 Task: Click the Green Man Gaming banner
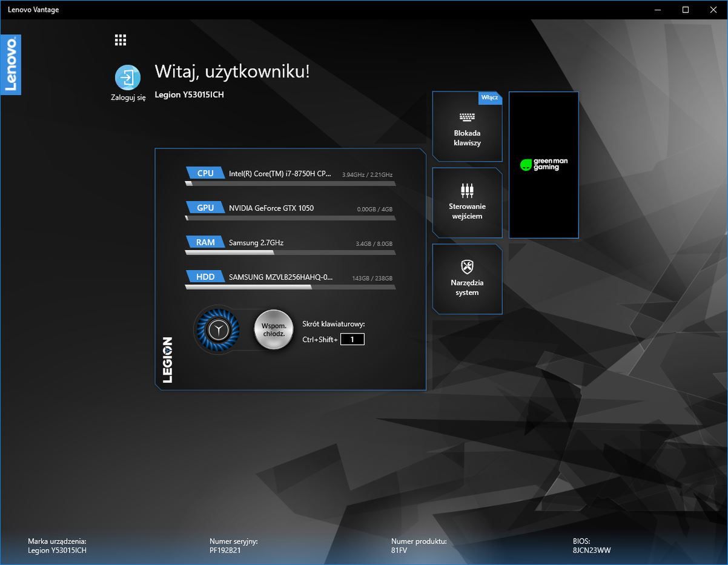[543, 164]
